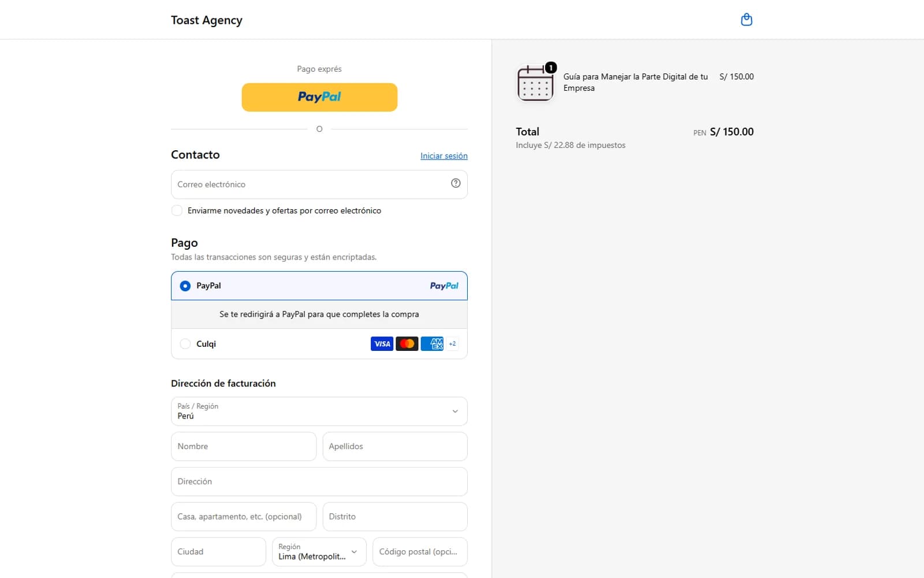Focus the Dirección input field

click(x=319, y=481)
